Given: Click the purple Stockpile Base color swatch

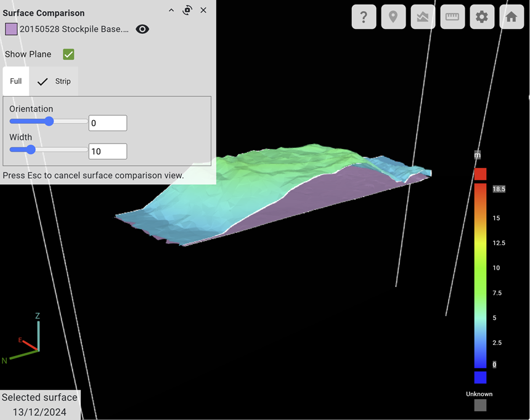Looking at the screenshot, I should [11, 29].
